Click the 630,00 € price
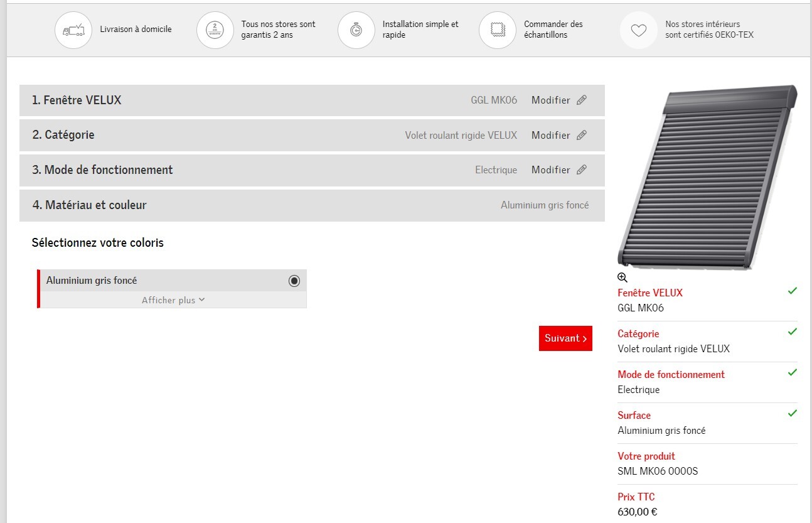Viewport: 812px width, 523px height. pyautogui.click(x=638, y=512)
